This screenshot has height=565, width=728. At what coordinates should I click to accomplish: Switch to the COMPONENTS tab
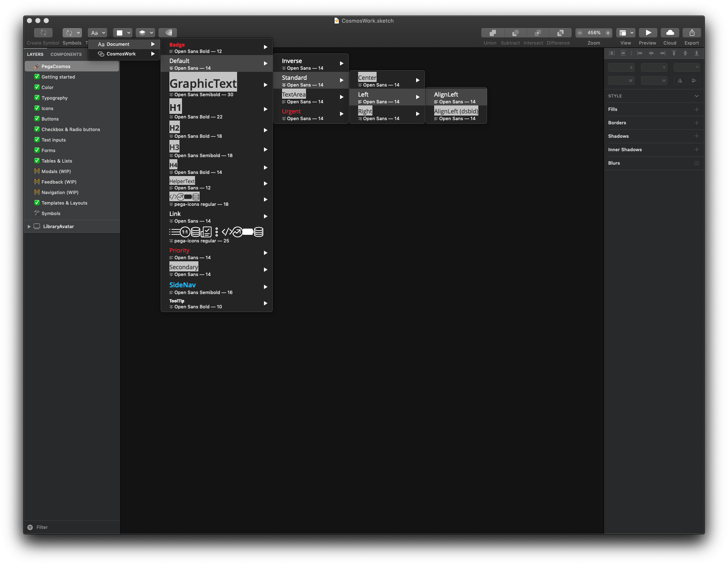click(x=66, y=54)
